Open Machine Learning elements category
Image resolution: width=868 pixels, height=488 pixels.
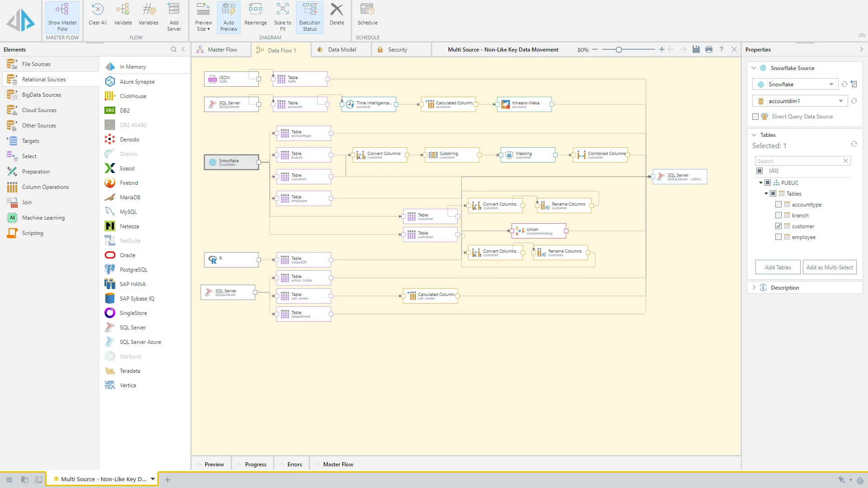click(x=43, y=217)
